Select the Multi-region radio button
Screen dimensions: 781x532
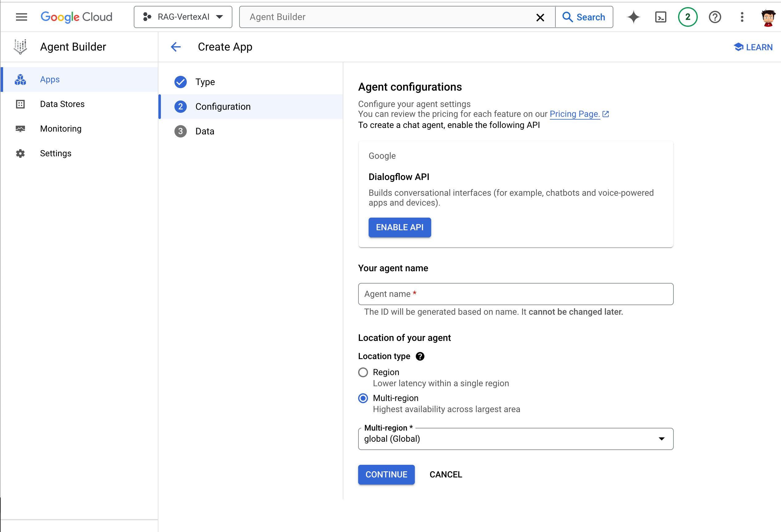click(363, 398)
